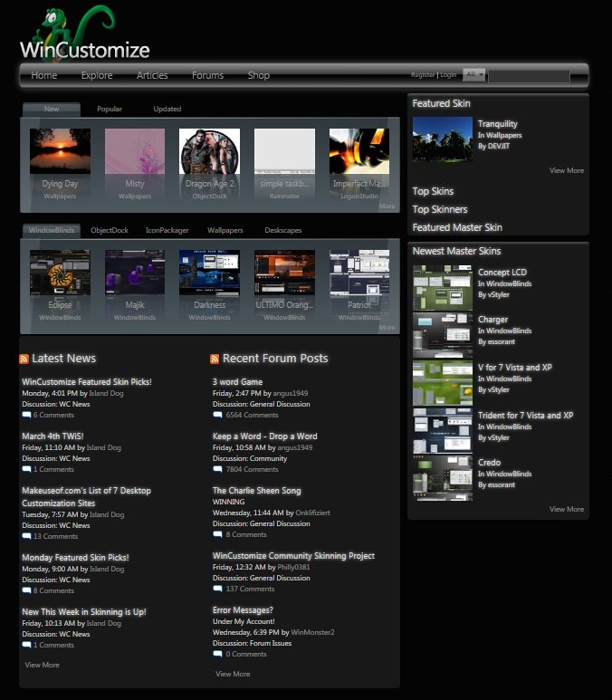Click comment bubble icon next to 8 Comments under Monday Featured Skin Picks
Screen dimensions: 612x700
coord(27,591)
